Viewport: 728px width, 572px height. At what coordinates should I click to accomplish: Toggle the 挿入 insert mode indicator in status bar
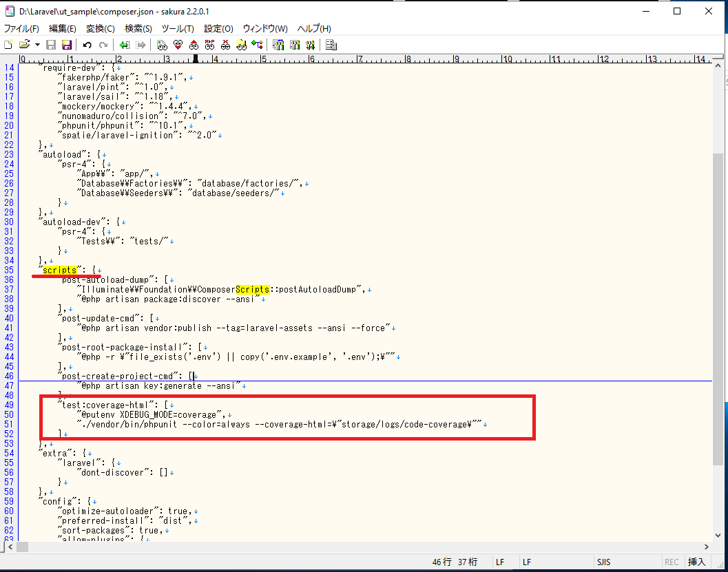coord(696,562)
